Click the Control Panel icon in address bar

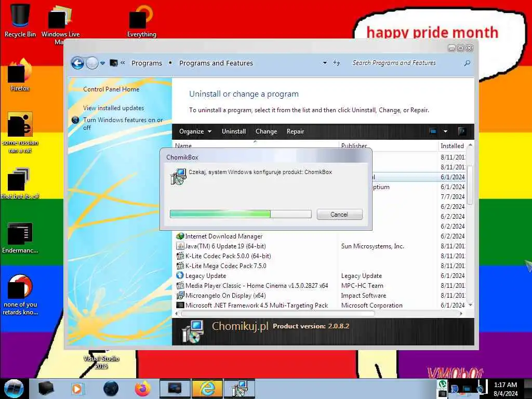114,63
